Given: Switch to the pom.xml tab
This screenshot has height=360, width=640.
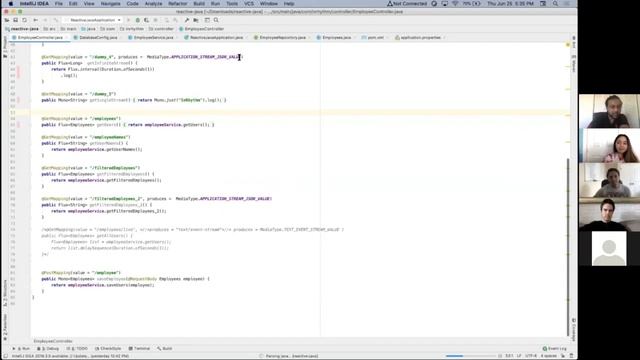Looking at the screenshot, I should 375,38.
